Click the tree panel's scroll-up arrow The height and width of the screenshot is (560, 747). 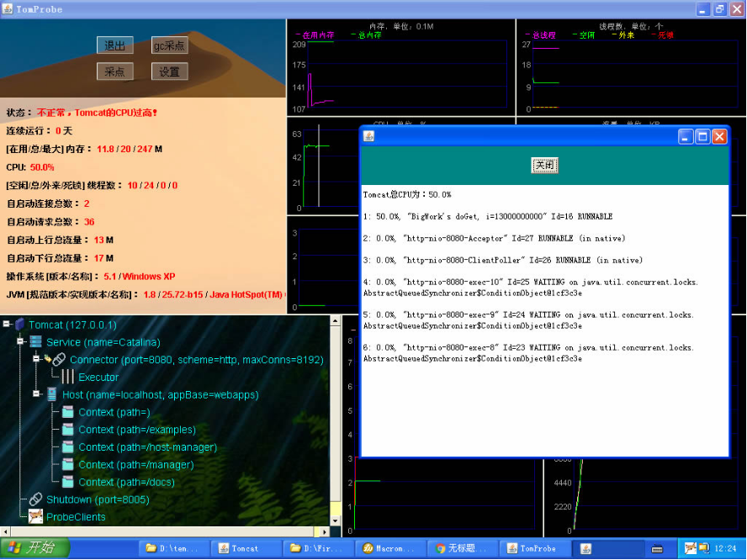[336, 320]
